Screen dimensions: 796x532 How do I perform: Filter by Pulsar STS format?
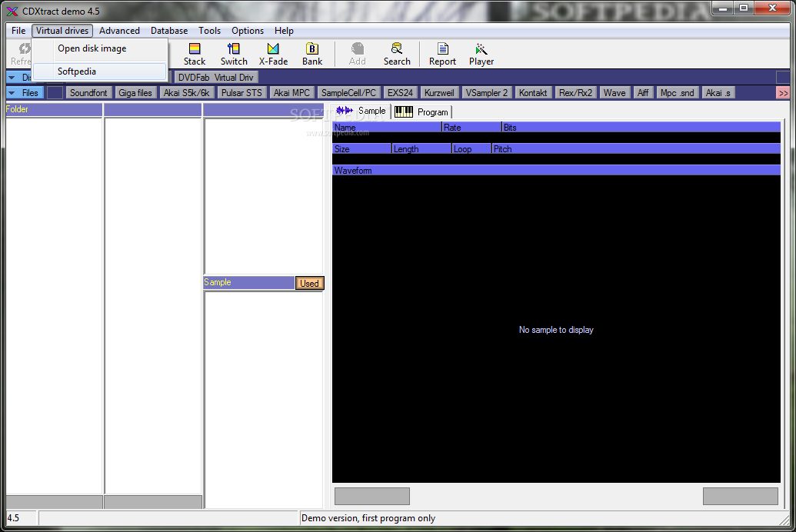241,93
